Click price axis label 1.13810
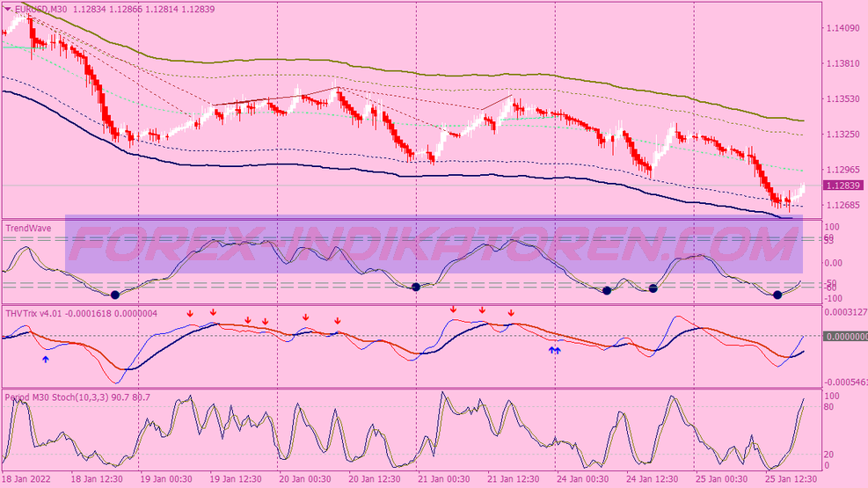 coord(842,63)
